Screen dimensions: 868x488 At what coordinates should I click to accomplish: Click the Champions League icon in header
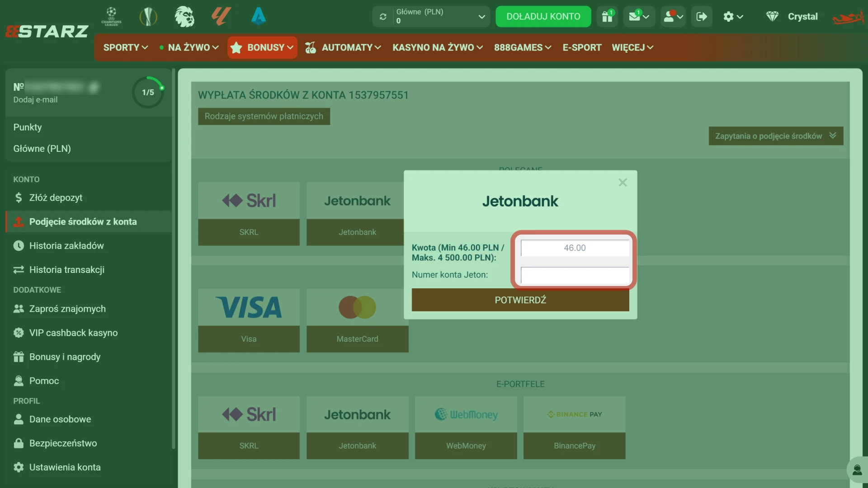coord(111,16)
